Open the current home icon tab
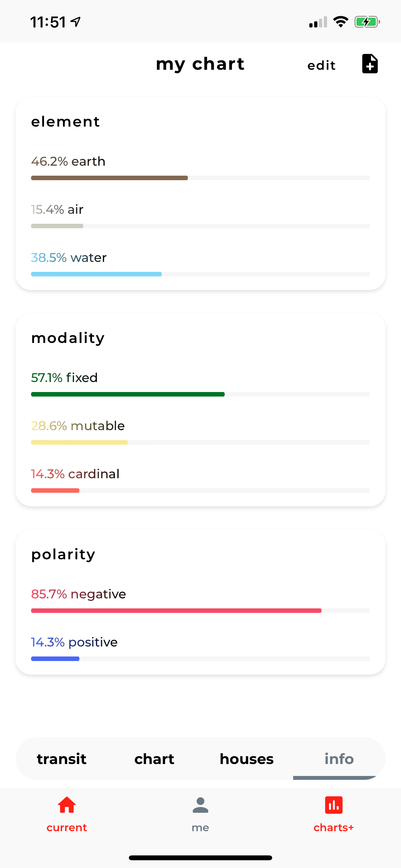Screen dimensions: 401x868 [x=67, y=805]
